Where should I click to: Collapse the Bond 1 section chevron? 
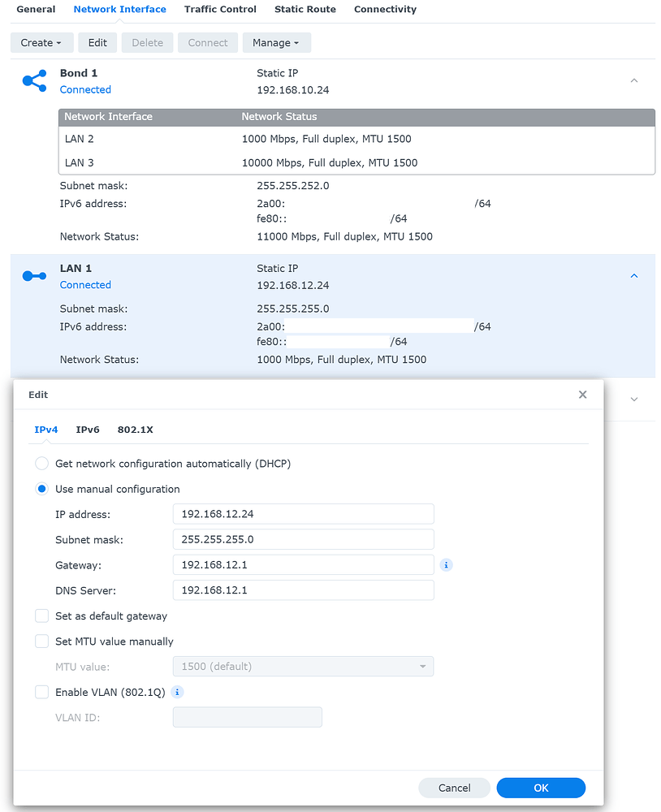633,80
